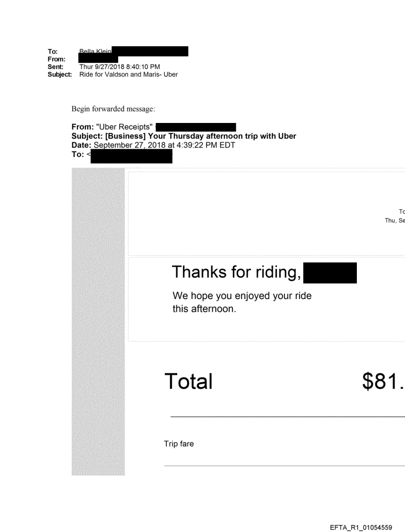
Task: Click the large "Total" label
Action: 189,381
